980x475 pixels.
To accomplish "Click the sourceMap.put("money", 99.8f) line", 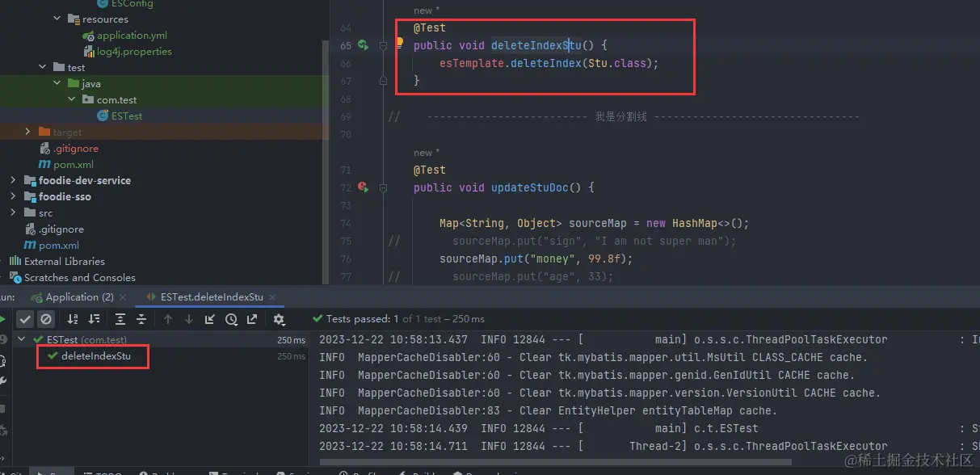I will click(536, 259).
